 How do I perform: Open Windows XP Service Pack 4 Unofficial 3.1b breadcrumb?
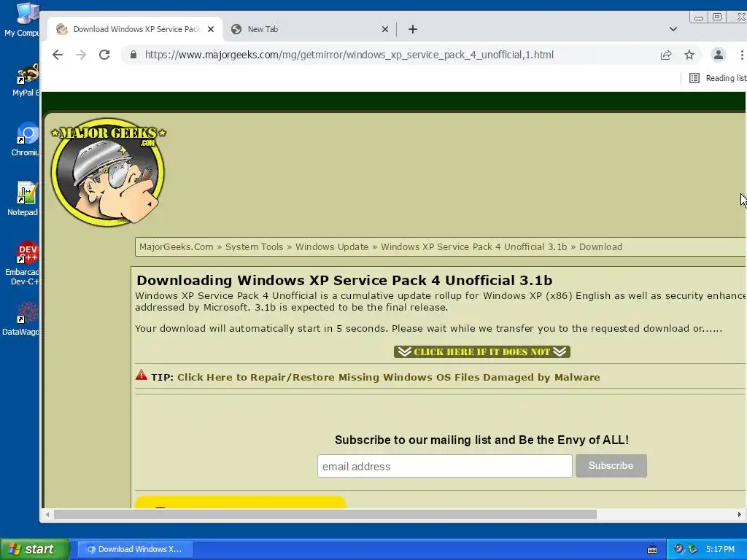(x=473, y=246)
